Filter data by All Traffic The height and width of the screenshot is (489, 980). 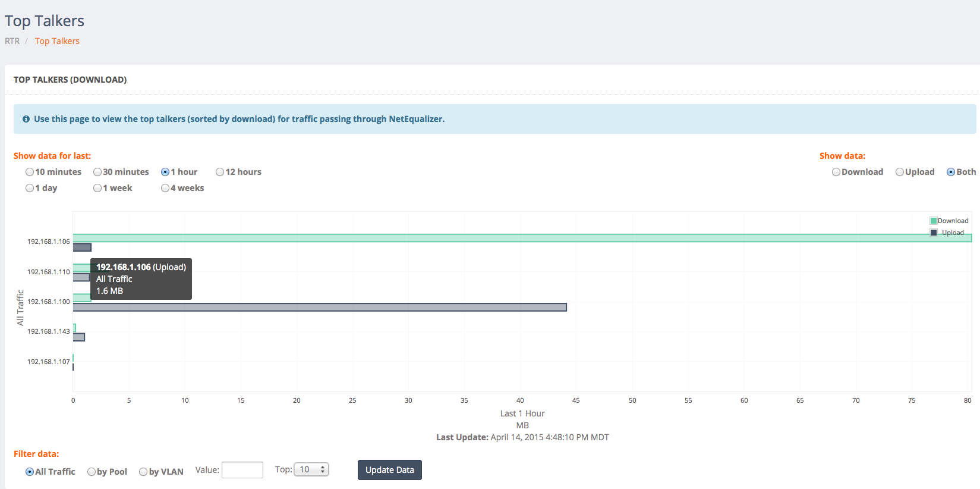[x=30, y=472]
